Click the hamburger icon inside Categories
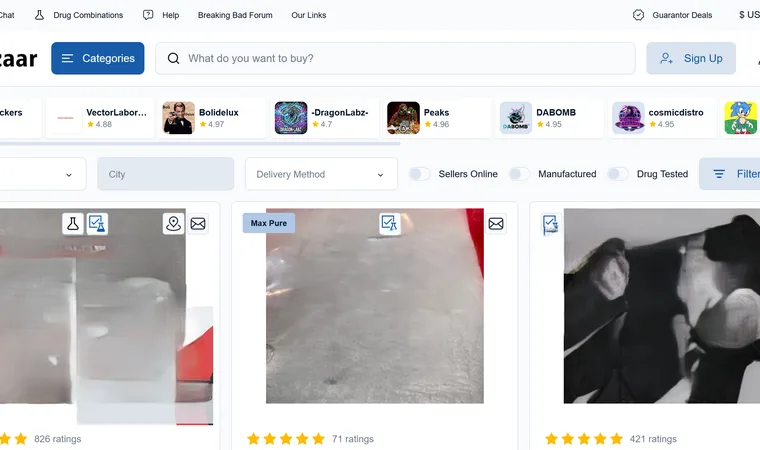The image size is (760, 450). (x=67, y=58)
